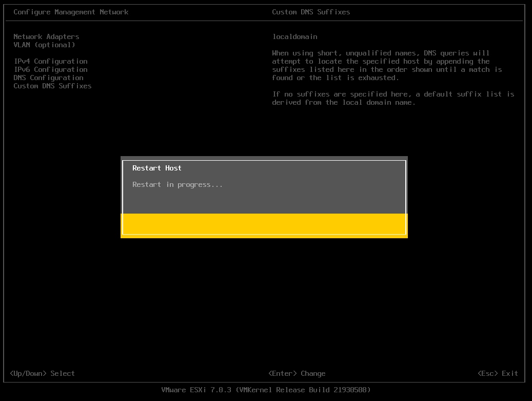Open the IPv4 Configuration item

[51, 62]
